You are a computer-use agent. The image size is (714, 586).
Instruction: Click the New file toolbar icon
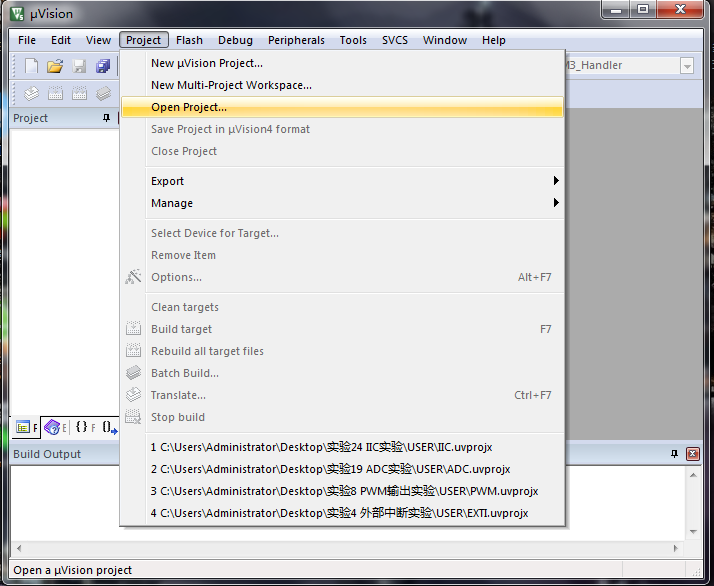tap(31, 66)
